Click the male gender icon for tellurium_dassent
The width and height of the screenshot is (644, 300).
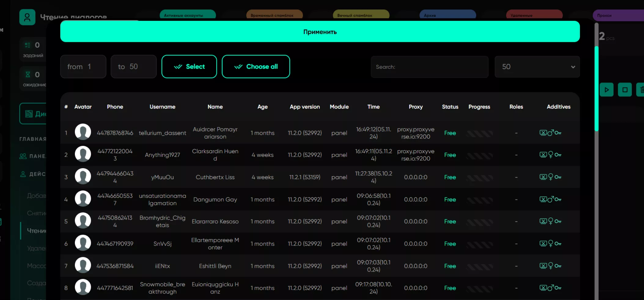(551, 133)
